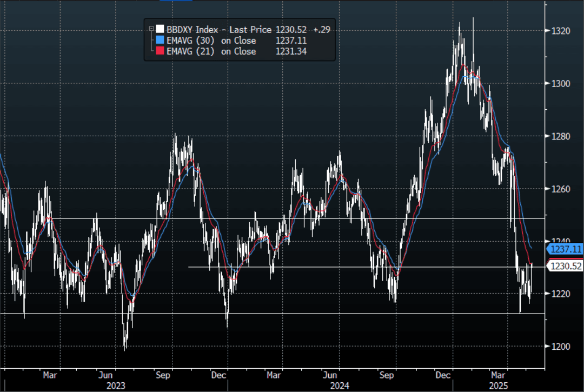Select the blue EMAVG (30) swatch
Viewport: 584px width, 392px height.
160,41
